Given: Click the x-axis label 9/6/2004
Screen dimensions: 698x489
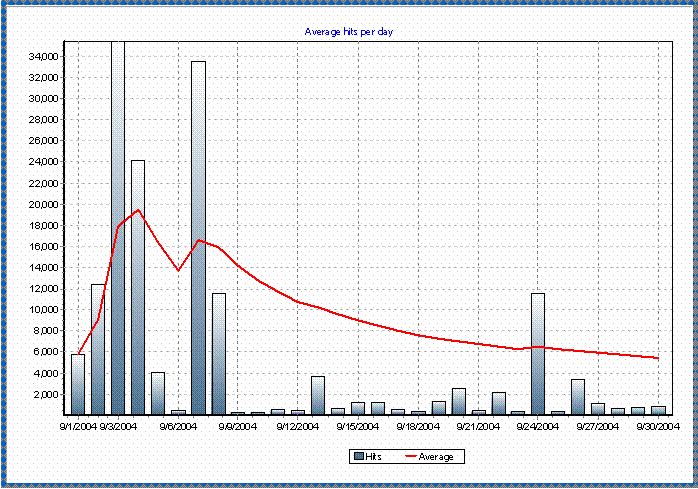Looking at the screenshot, I should pyautogui.click(x=178, y=427).
